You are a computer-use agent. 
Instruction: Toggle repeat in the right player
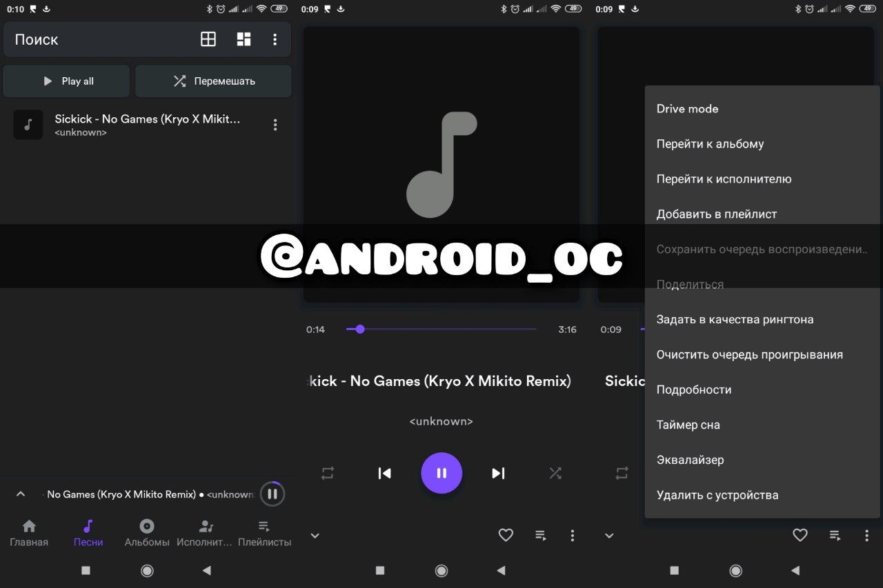tap(622, 473)
